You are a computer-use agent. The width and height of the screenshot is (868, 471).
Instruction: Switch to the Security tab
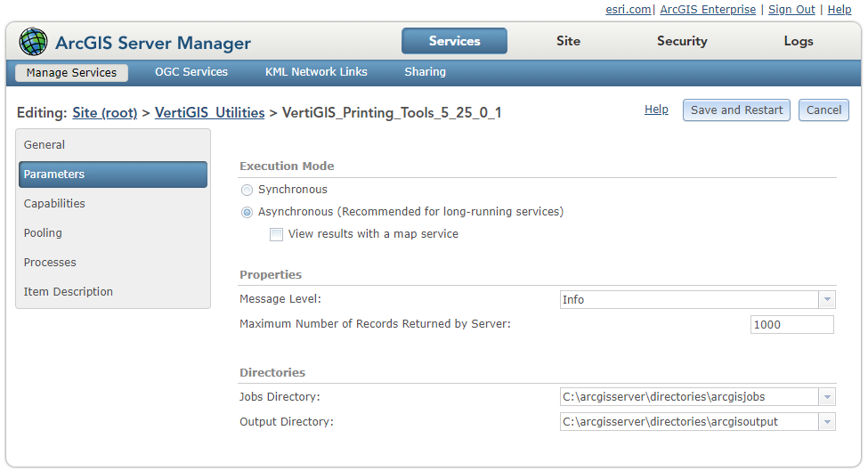point(682,41)
